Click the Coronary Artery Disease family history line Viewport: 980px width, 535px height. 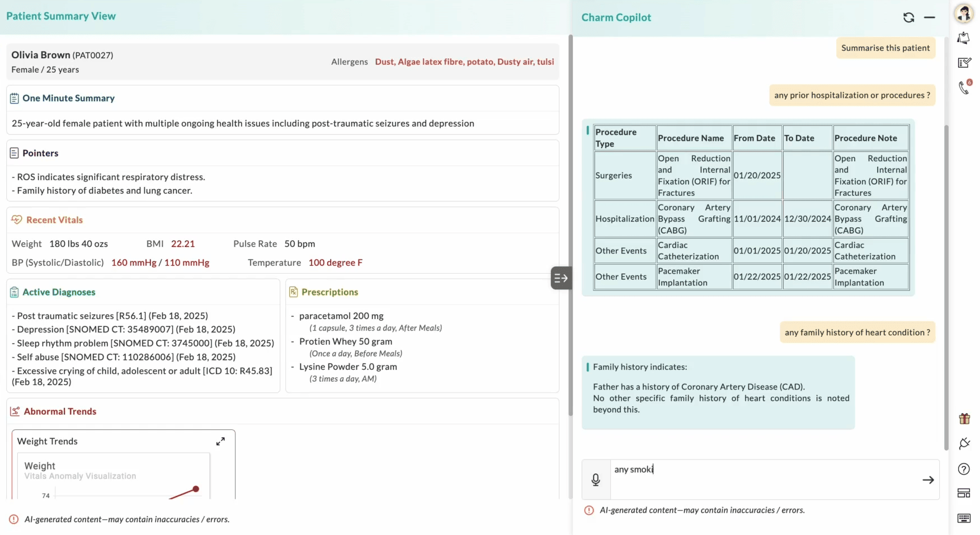pos(699,387)
